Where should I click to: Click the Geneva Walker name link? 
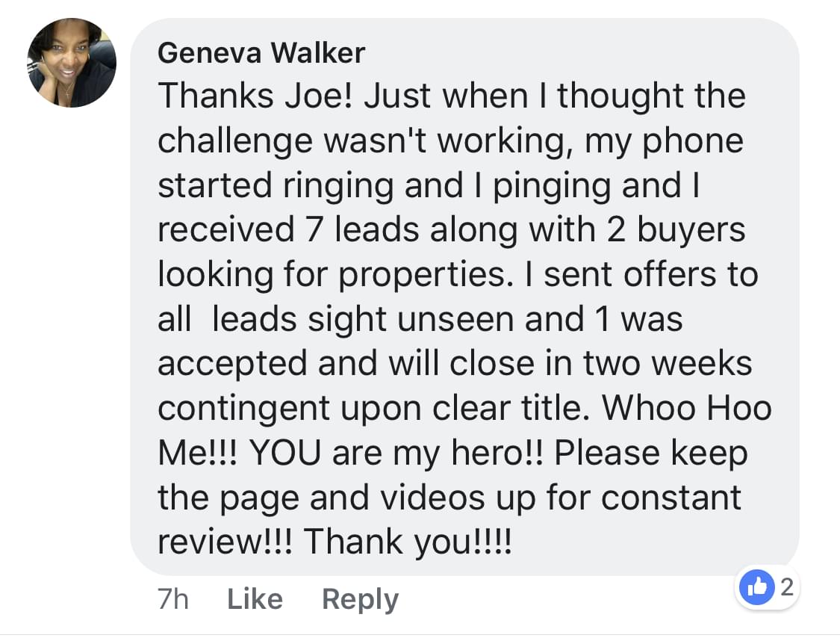[x=261, y=52]
